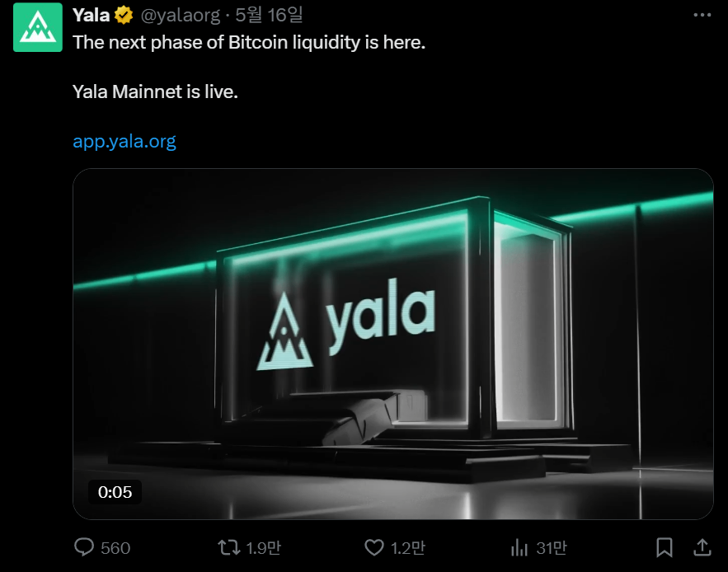Click the reply speech bubble icon

pos(85,547)
